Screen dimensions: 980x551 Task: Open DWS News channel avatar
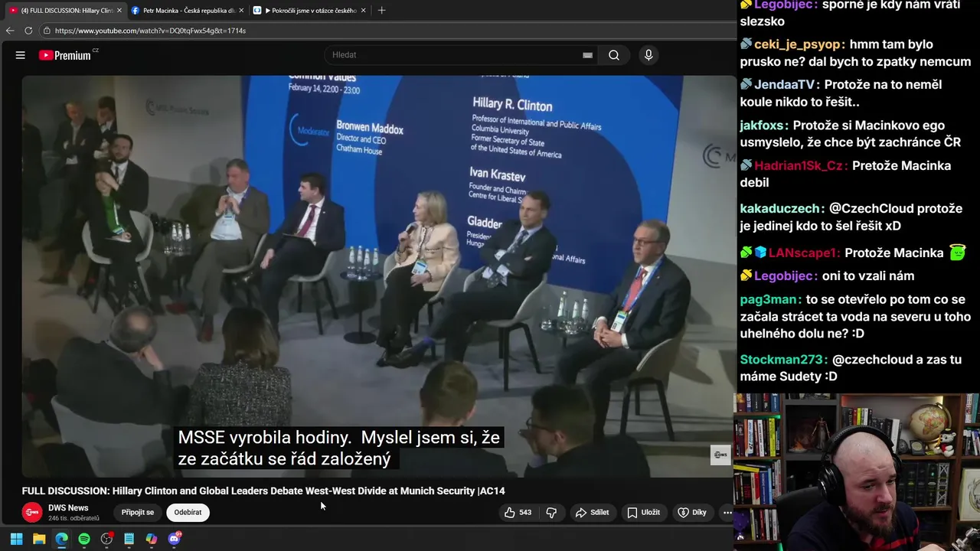click(x=32, y=513)
